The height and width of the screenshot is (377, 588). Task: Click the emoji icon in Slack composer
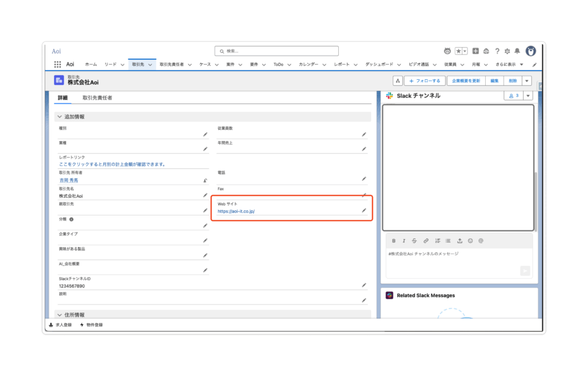pyautogui.click(x=470, y=241)
